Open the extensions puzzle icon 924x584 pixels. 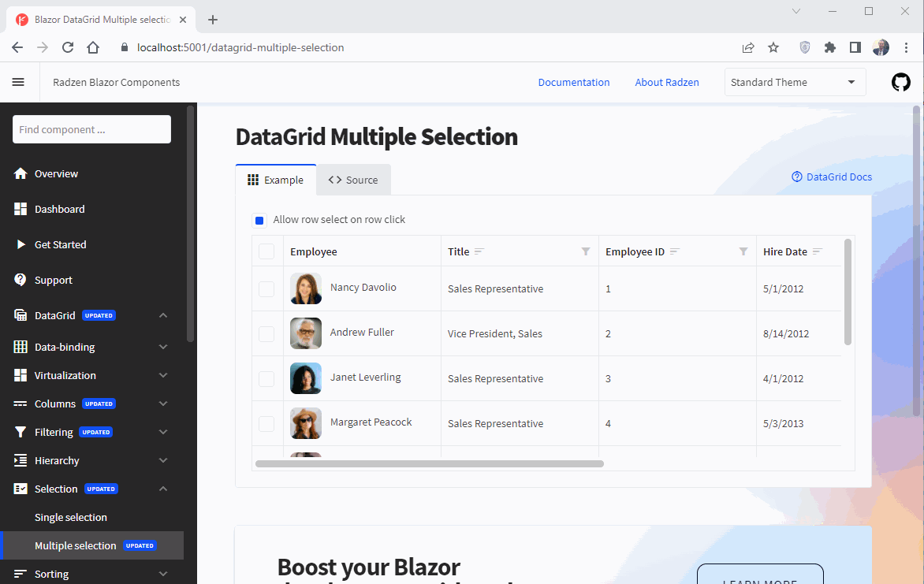click(x=829, y=48)
